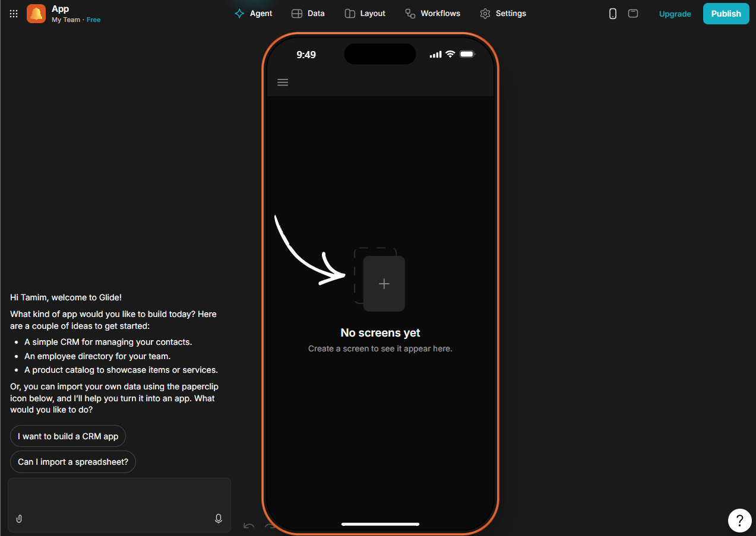Switch to the Data tab
Screen dimensions: 756x536
tap(308, 14)
